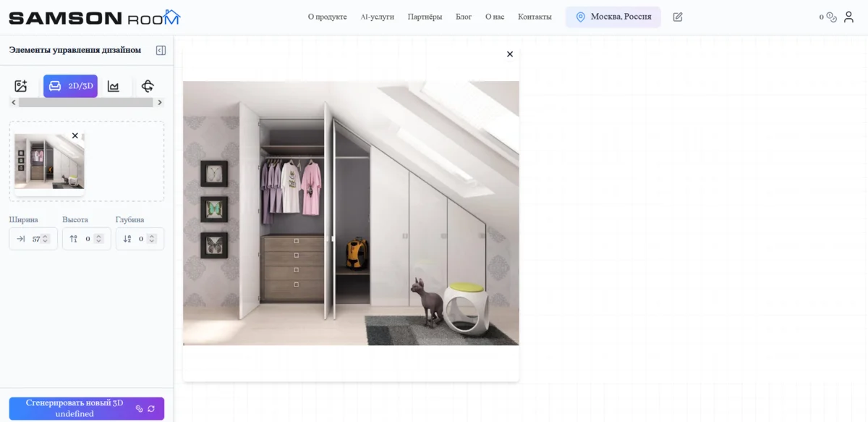Screen dimensions: 868x422
Task: Go to the Партнёры page
Action: click(425, 17)
